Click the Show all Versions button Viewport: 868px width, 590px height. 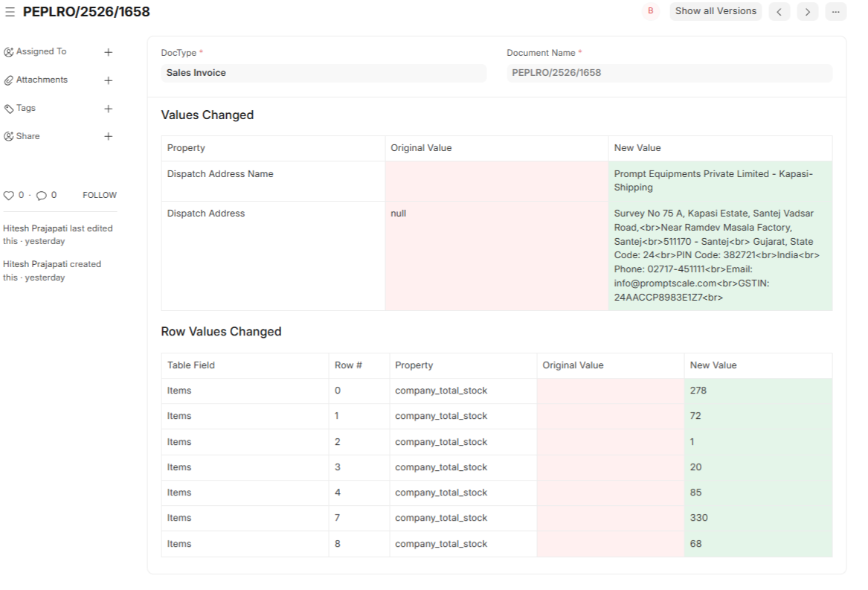click(x=715, y=11)
